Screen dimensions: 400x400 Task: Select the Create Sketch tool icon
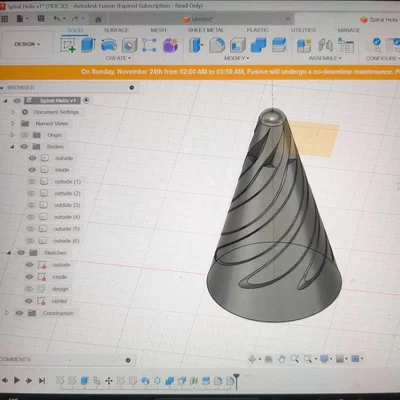coord(68,45)
